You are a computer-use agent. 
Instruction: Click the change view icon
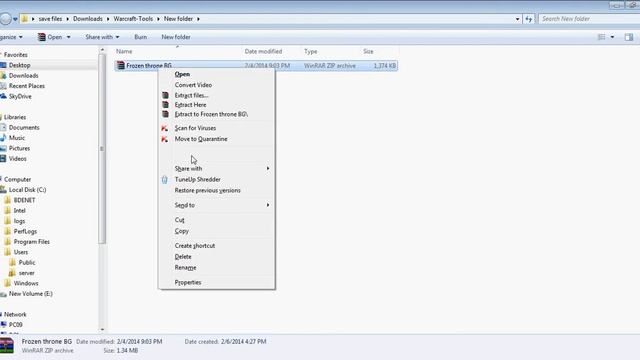602,37
